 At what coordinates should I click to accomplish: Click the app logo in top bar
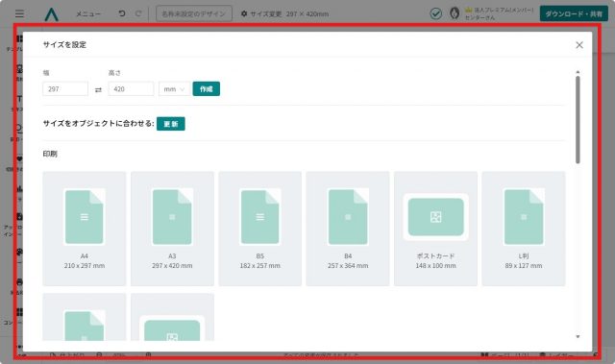[x=51, y=14]
